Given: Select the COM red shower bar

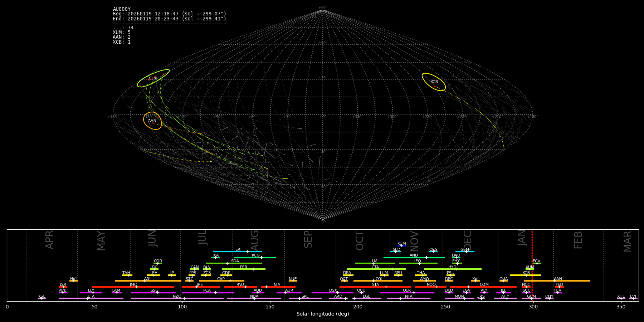Looking at the screenshot, I should click(484, 287).
